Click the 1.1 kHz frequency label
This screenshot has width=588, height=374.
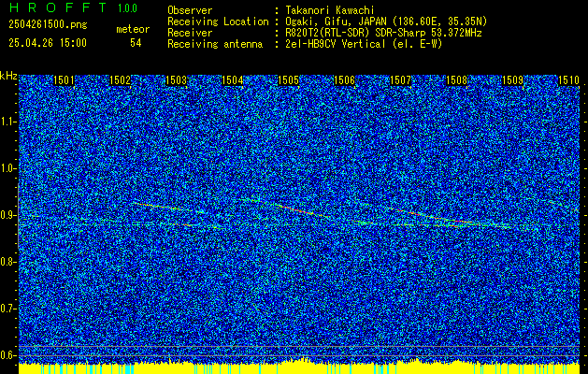pos(7,122)
